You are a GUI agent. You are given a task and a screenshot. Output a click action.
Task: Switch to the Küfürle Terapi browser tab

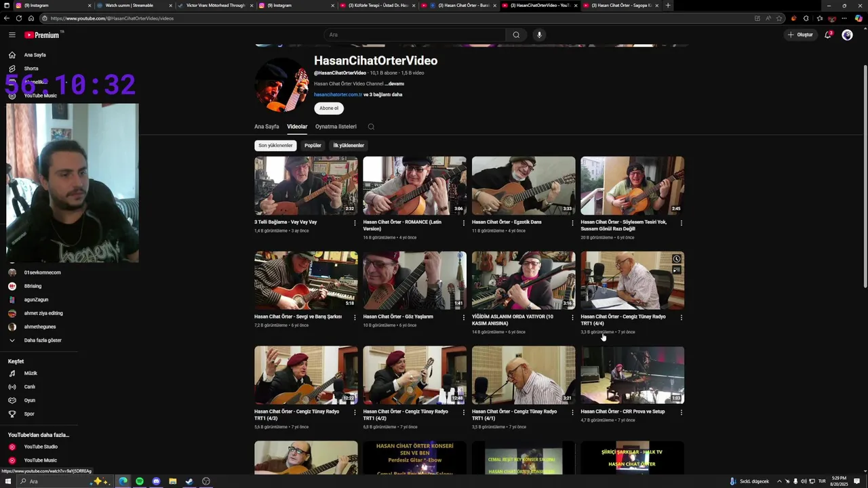(378, 5)
